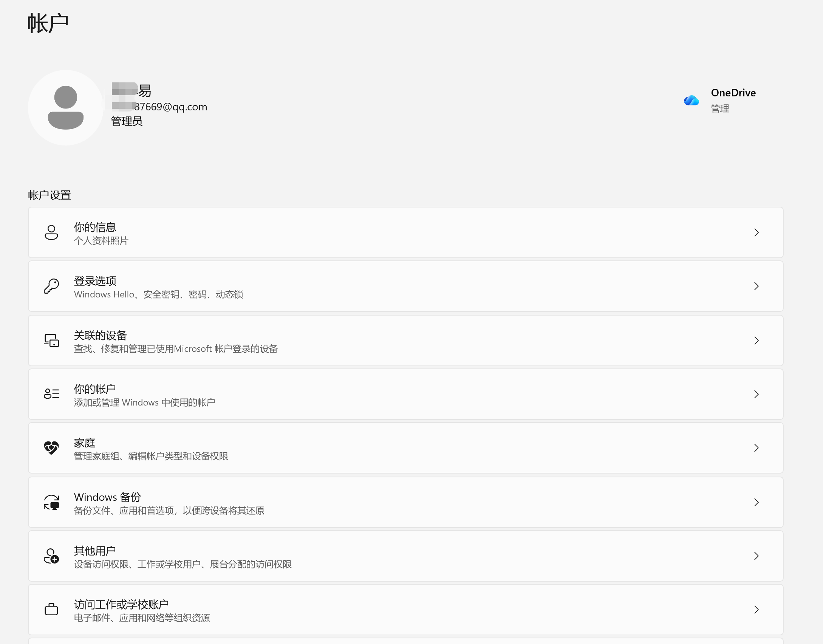Select the 你的帐户 title text
Viewport: 823px width, 644px height.
click(95, 389)
